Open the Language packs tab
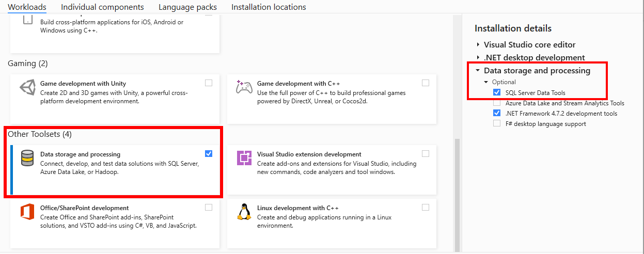 [x=187, y=7]
